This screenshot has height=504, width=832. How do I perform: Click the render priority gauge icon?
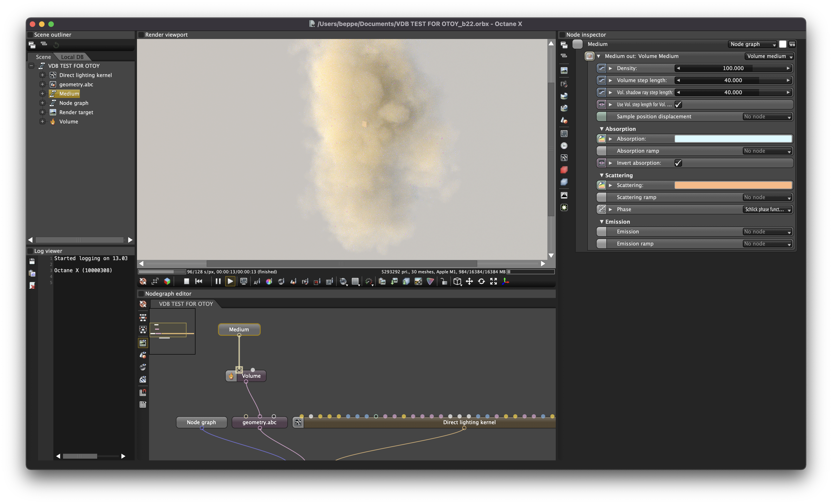coord(369,281)
